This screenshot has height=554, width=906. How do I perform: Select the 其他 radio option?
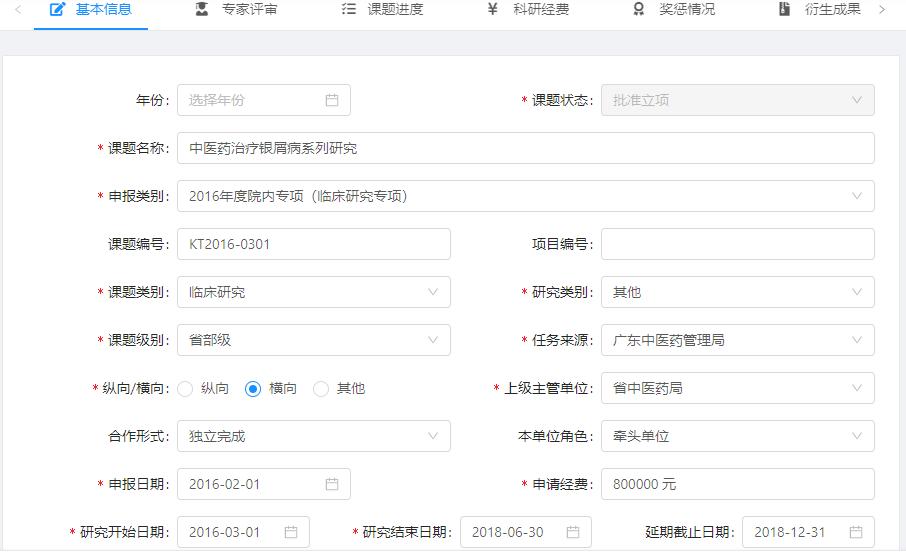click(321, 388)
